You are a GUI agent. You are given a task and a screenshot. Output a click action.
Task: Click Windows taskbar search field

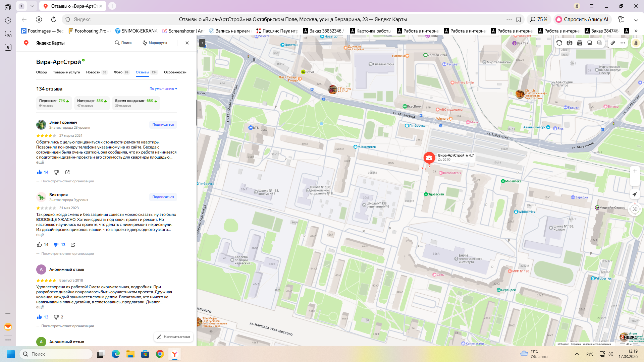coord(56,354)
